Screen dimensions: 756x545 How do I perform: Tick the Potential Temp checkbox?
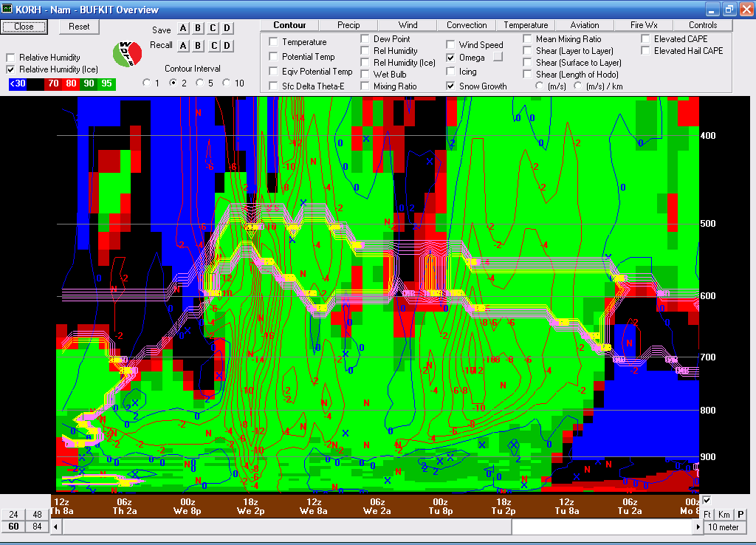point(273,56)
